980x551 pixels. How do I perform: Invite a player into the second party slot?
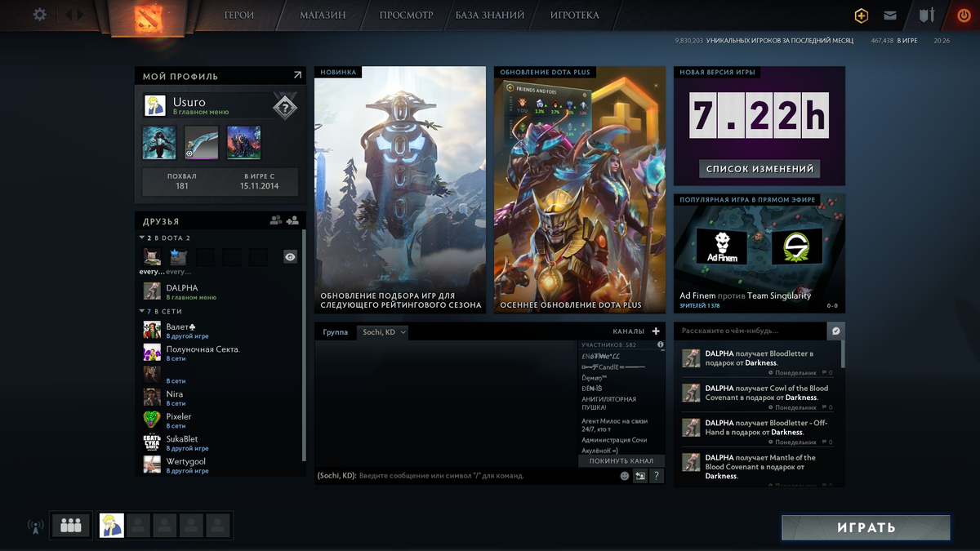(x=138, y=526)
